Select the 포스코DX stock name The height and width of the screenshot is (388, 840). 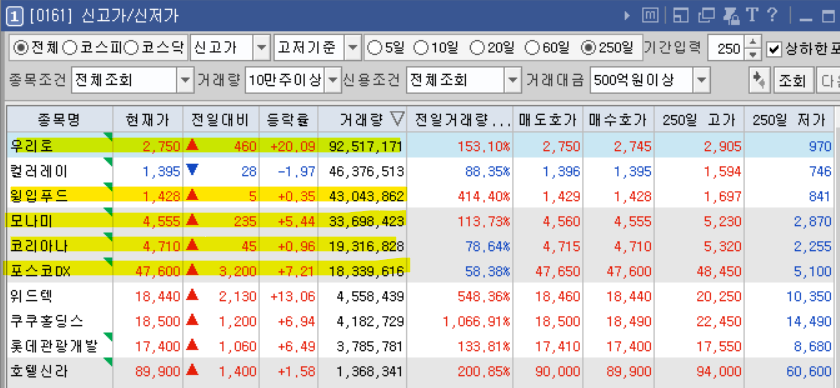40,271
